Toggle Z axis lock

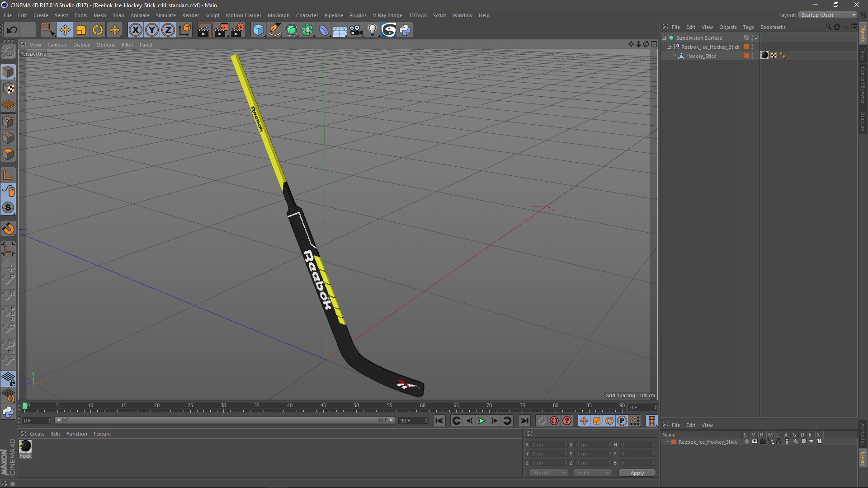pos(168,30)
